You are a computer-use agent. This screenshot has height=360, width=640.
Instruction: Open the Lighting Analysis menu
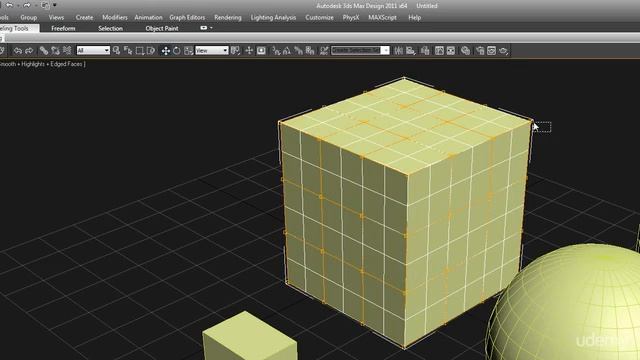pos(273,18)
